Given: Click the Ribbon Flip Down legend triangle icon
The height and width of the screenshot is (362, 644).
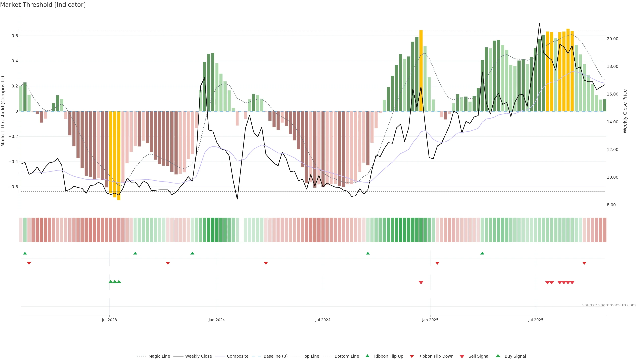Looking at the screenshot, I should click(412, 356).
